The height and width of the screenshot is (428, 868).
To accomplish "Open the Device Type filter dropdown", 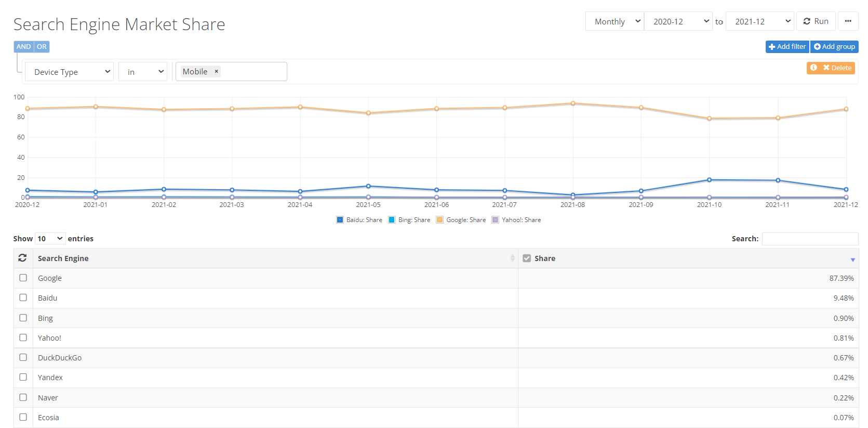I will click(69, 72).
